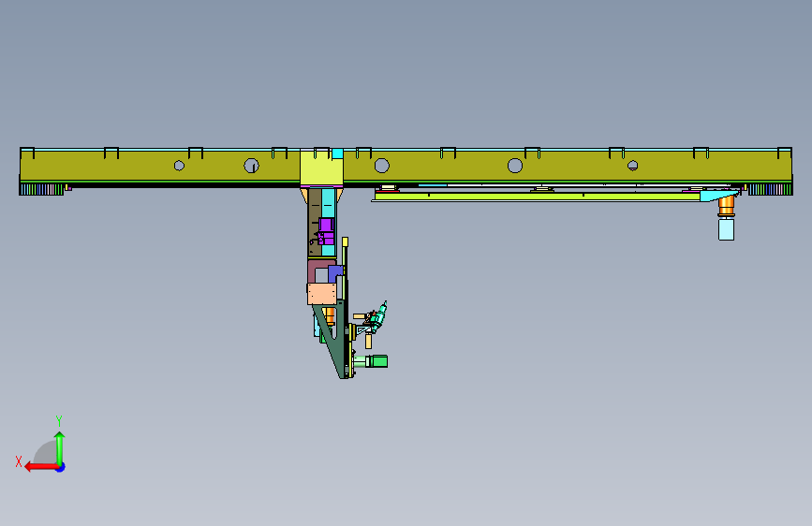This screenshot has height=526, width=812.
Task: Pick the small cyan block atop the carriage
Action: (337, 153)
